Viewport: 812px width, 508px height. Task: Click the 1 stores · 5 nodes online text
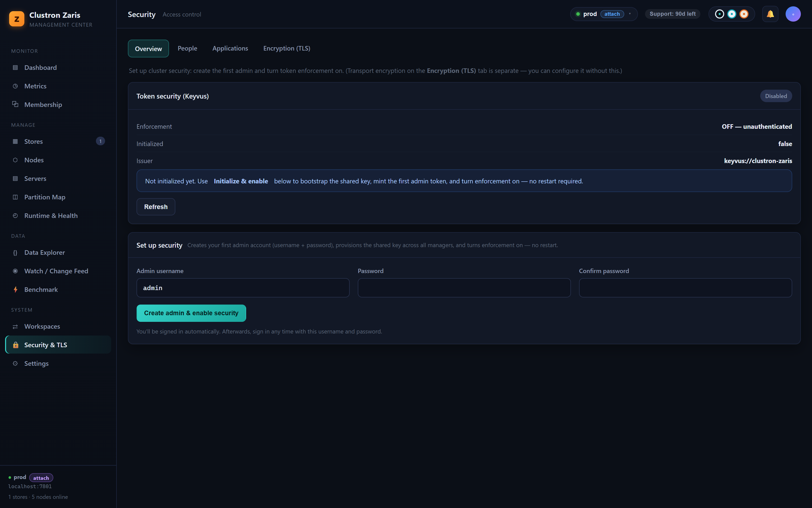click(x=38, y=497)
